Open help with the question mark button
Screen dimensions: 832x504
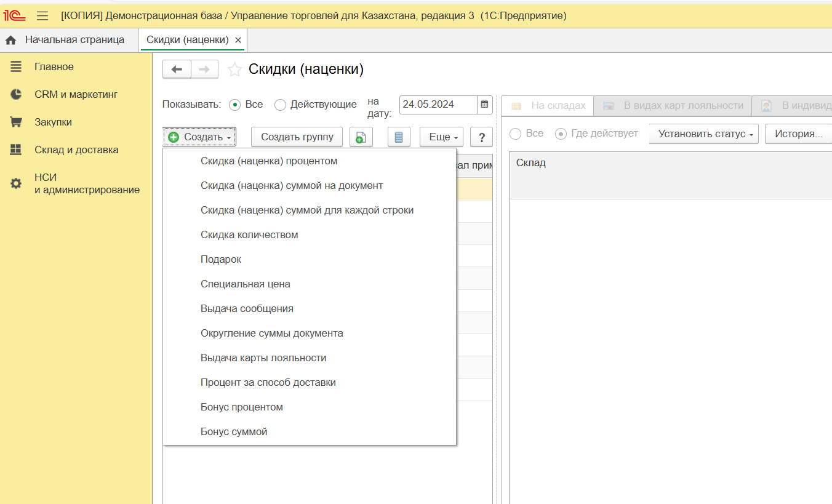pyautogui.click(x=481, y=137)
